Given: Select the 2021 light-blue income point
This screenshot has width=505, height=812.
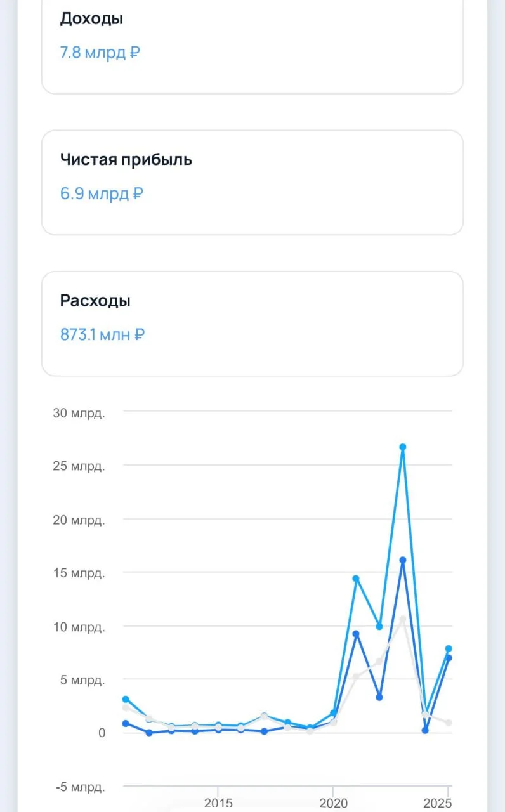Looking at the screenshot, I should point(356,579).
